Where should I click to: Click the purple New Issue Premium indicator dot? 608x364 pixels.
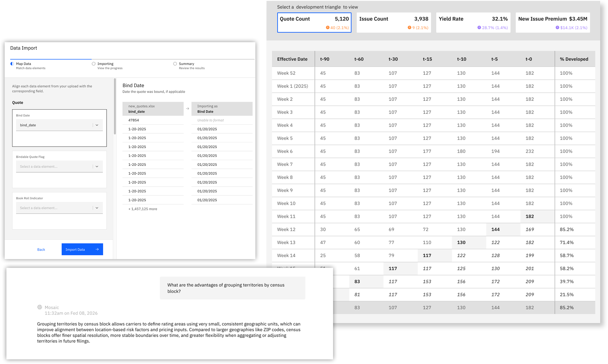point(557,28)
